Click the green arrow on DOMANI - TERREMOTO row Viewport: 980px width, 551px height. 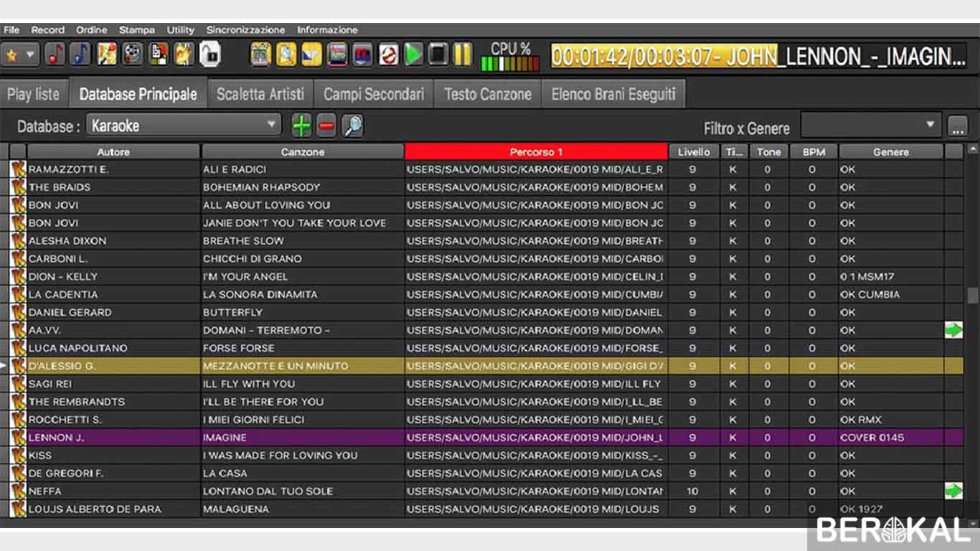(x=953, y=330)
